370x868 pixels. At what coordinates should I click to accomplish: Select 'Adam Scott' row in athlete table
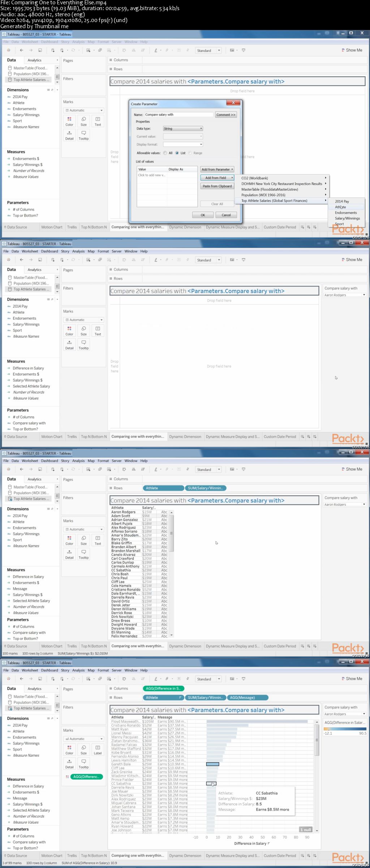tap(139, 516)
